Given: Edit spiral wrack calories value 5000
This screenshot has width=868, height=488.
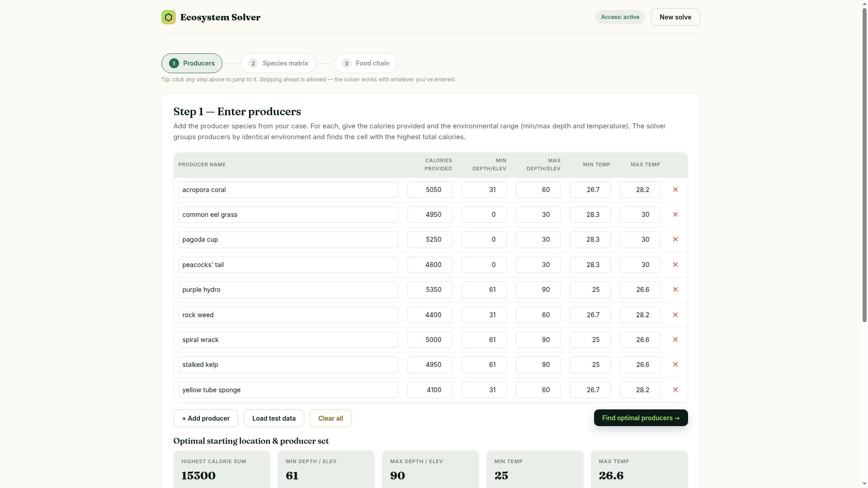Looking at the screenshot, I should 430,340.
